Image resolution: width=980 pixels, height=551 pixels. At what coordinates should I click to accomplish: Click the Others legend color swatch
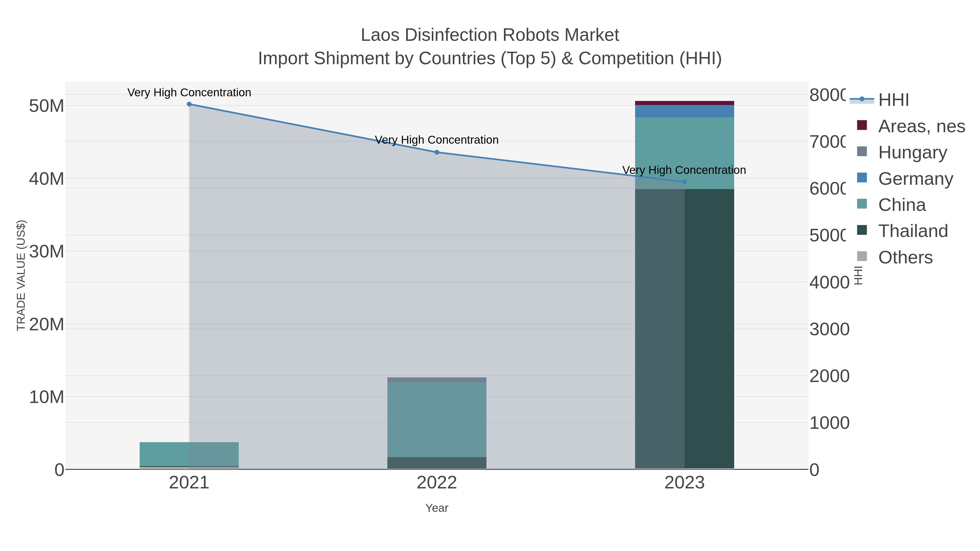click(862, 256)
